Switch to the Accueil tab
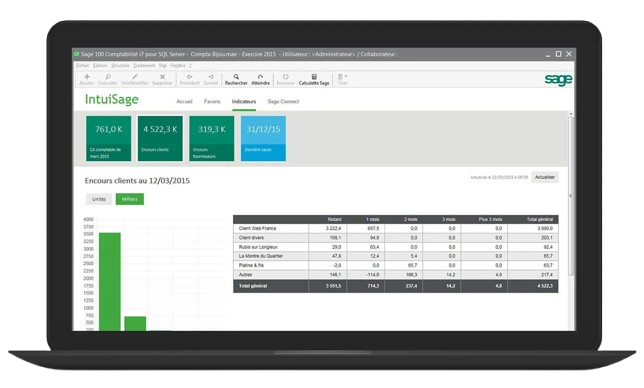644x388 pixels. pyautogui.click(x=184, y=101)
